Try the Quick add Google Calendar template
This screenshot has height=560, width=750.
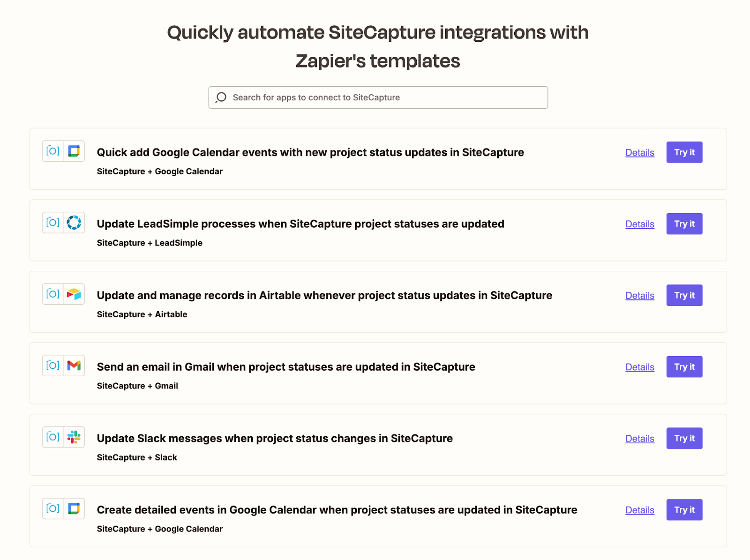[684, 152]
